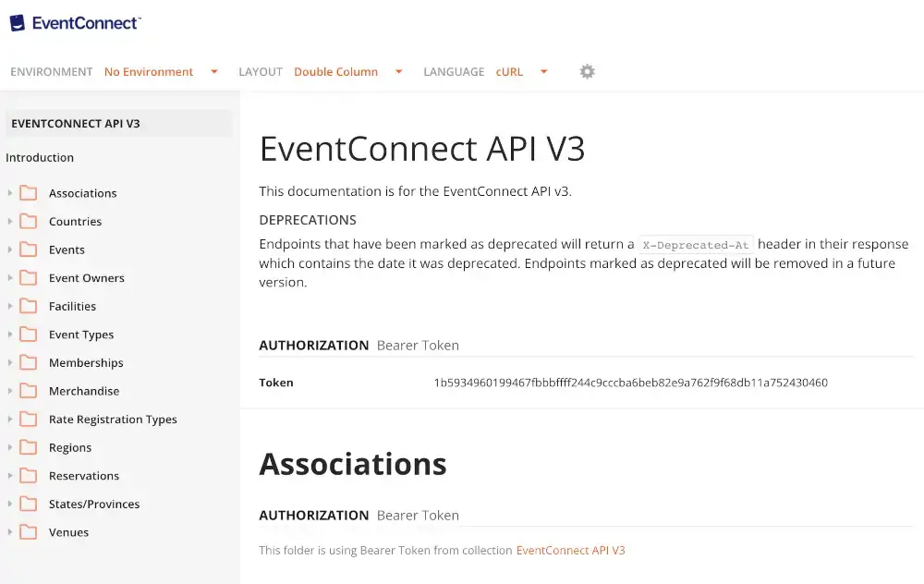Expand the Memberships folder arrow
924x584 pixels.
click(10, 363)
